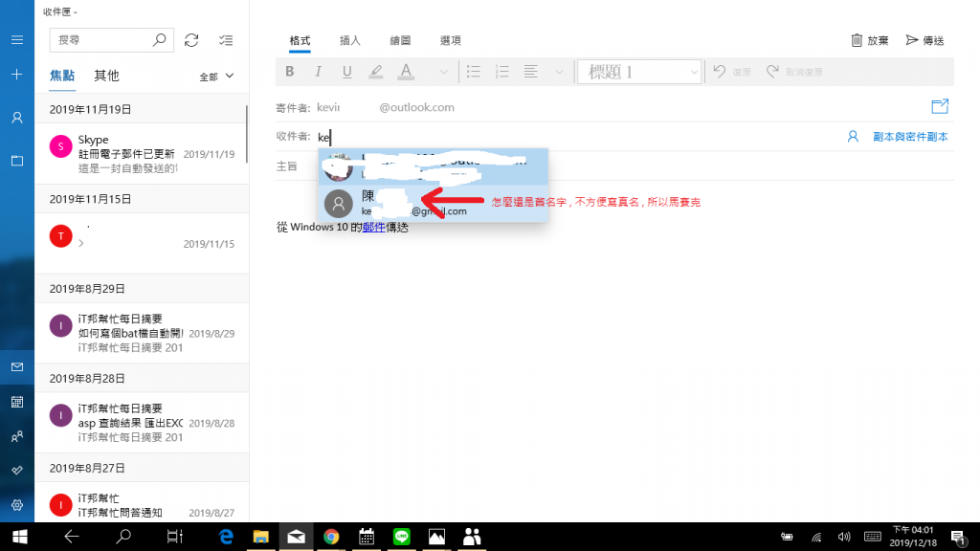
Task: Open folders icon in left sidebar
Action: tap(17, 161)
